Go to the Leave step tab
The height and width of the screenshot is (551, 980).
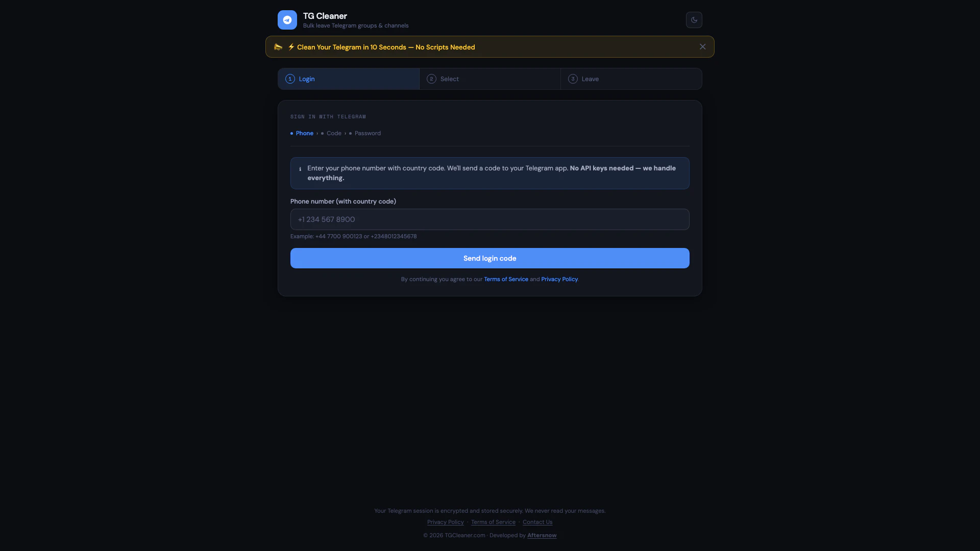point(631,79)
